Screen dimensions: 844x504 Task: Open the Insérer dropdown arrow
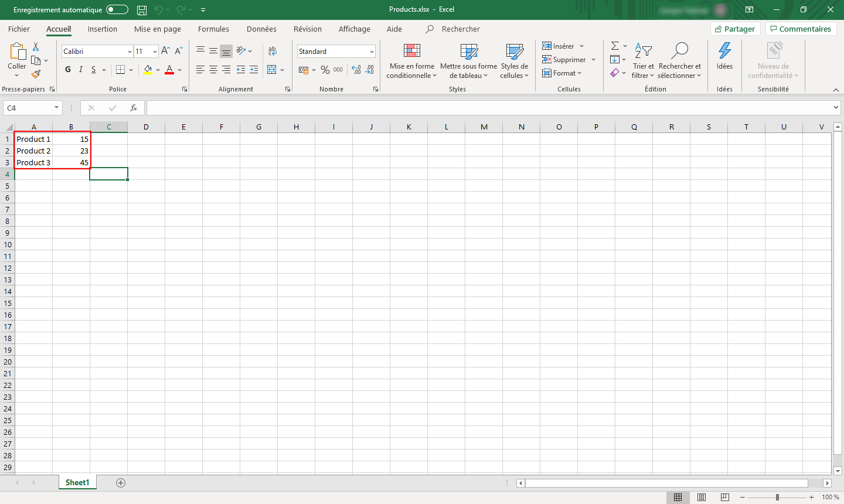pos(582,45)
